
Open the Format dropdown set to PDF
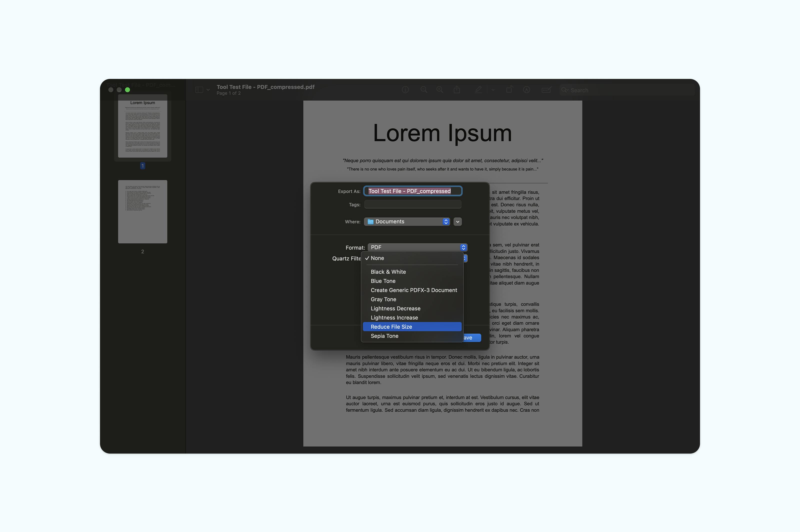[417, 247]
